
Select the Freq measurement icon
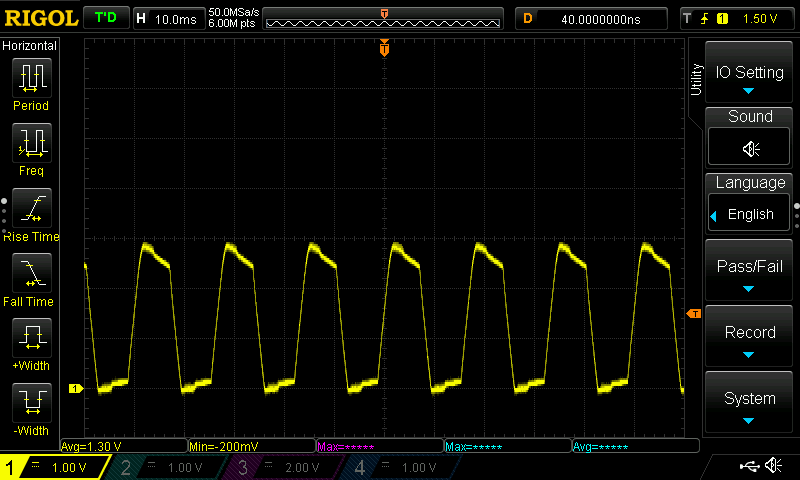click(x=31, y=144)
